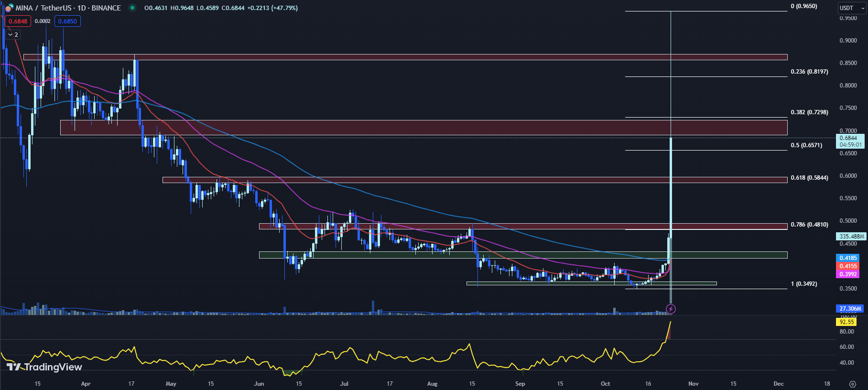Open the USDT currency dropdown
This screenshot has width=868, height=390.
point(853,8)
